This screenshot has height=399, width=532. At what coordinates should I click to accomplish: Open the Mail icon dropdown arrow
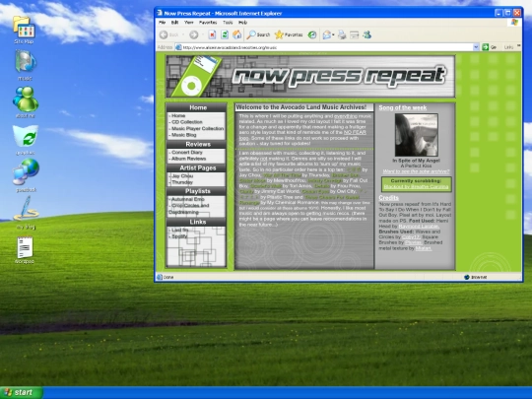333,34
